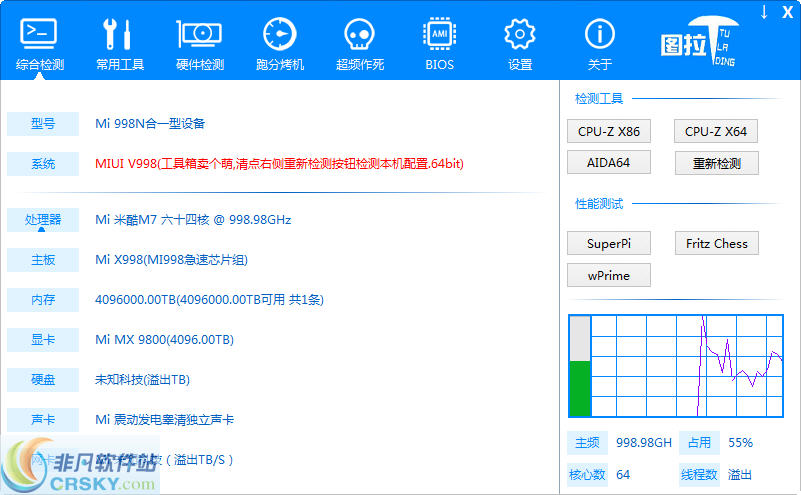Click the thread count value 溢出
Image resolution: width=801 pixels, height=495 pixels.
tap(740, 475)
